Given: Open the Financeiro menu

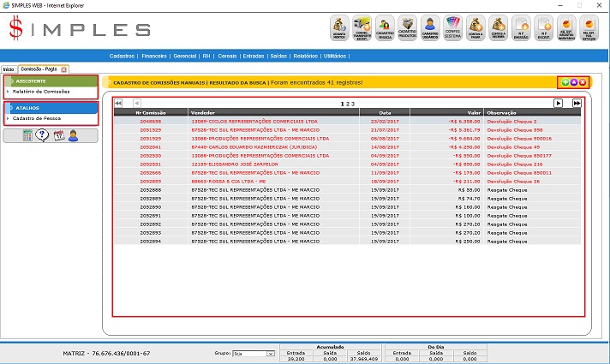Looking at the screenshot, I should (154, 56).
